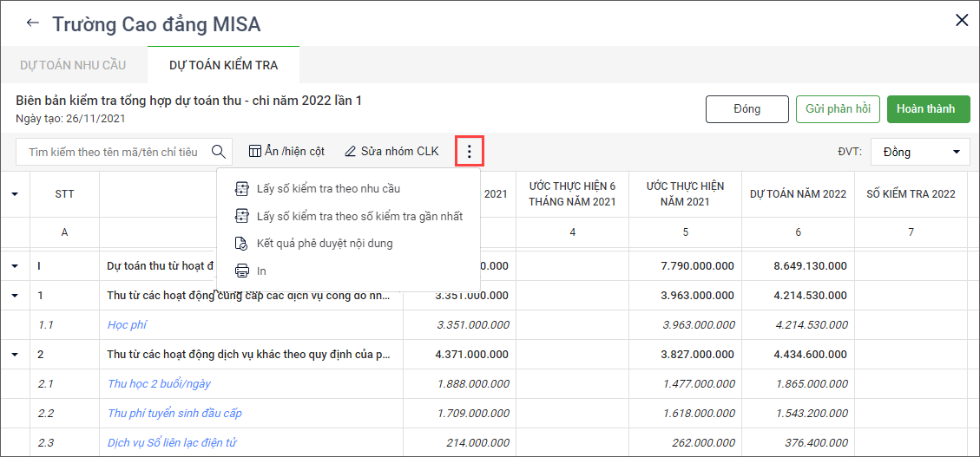Image resolution: width=980 pixels, height=457 pixels.
Task: Collapse row I Dự toán thu group
Action: (15, 266)
